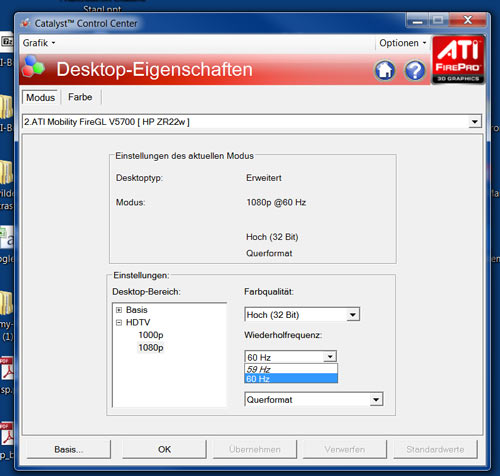
Task: Click the Wiederholfrequenz 60 Hz dropdown arrow
Action: click(x=330, y=357)
